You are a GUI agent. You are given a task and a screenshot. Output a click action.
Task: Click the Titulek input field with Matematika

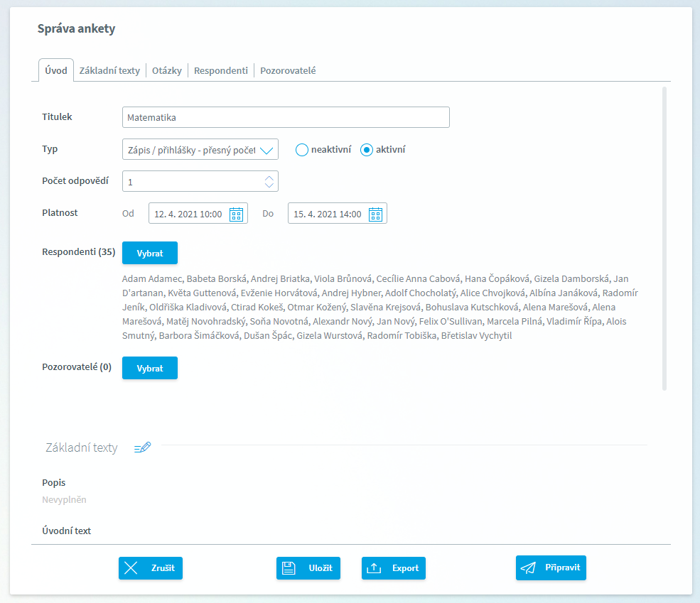tap(286, 117)
